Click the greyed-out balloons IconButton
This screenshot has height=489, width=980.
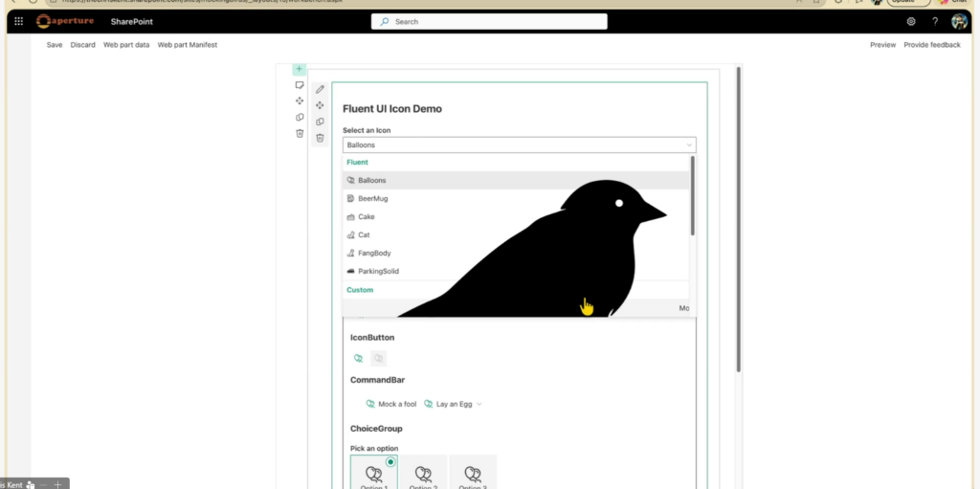click(x=378, y=358)
